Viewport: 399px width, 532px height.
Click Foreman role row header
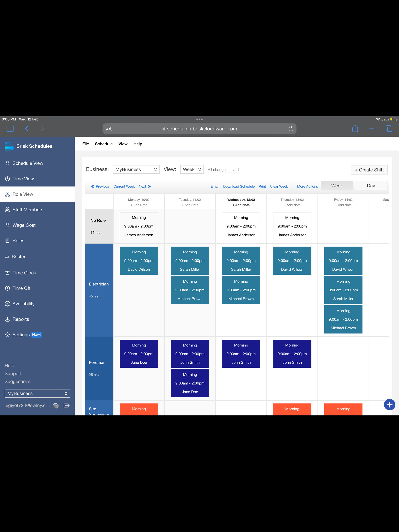[99, 368]
